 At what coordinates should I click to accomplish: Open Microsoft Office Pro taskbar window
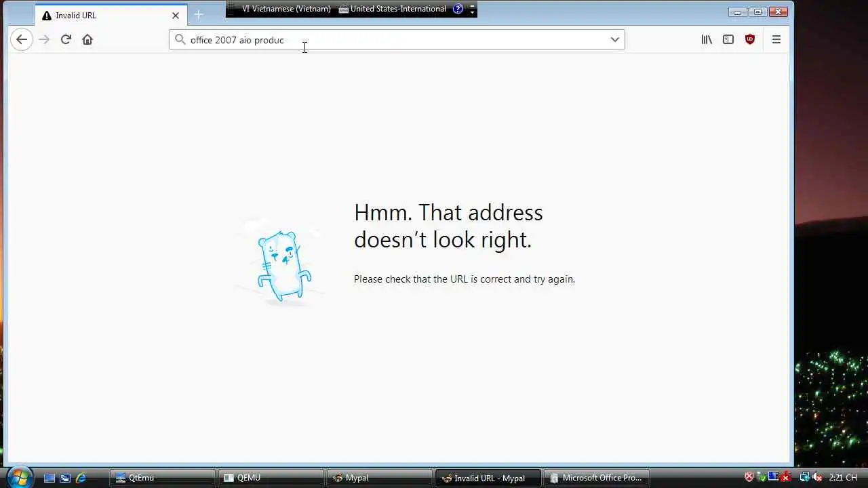597,478
